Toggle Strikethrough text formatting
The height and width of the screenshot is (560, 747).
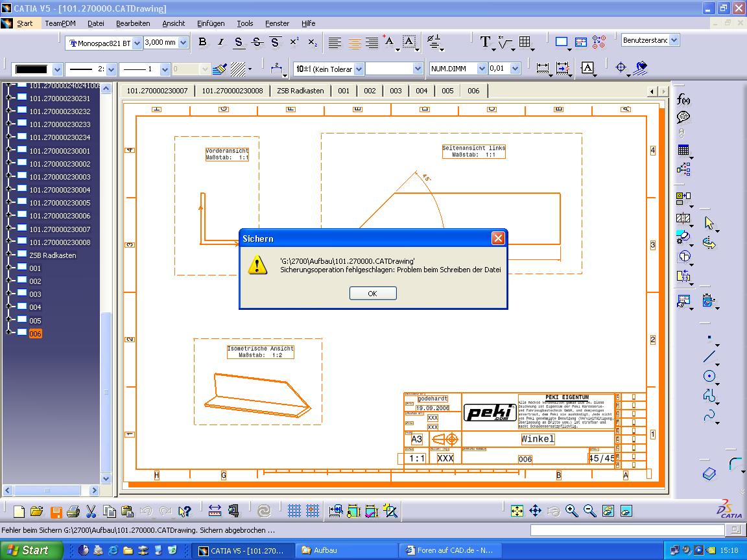coord(257,42)
